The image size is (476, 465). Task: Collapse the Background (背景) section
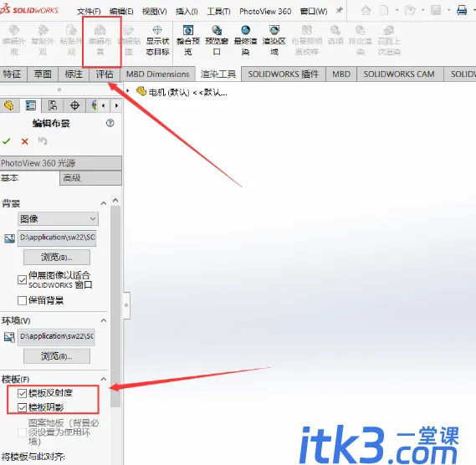104,203
